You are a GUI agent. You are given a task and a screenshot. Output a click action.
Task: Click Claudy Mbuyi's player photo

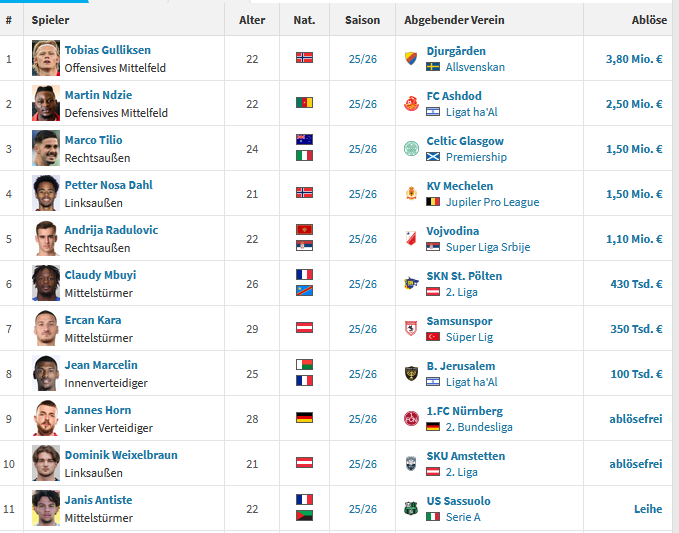pos(46,283)
